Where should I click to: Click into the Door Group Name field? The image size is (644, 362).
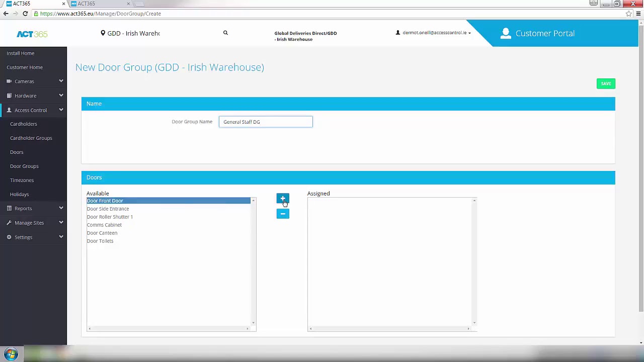(x=266, y=122)
